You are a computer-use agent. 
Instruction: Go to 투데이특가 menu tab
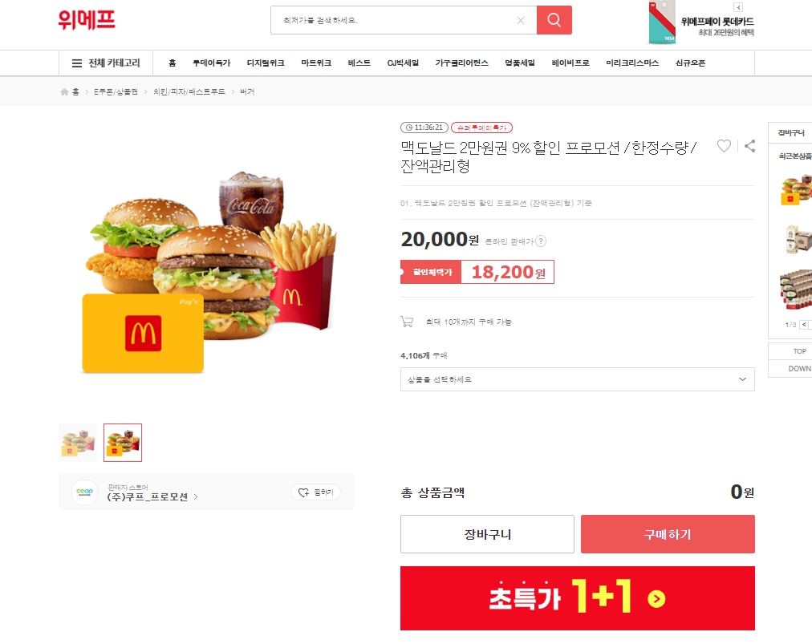[211, 63]
